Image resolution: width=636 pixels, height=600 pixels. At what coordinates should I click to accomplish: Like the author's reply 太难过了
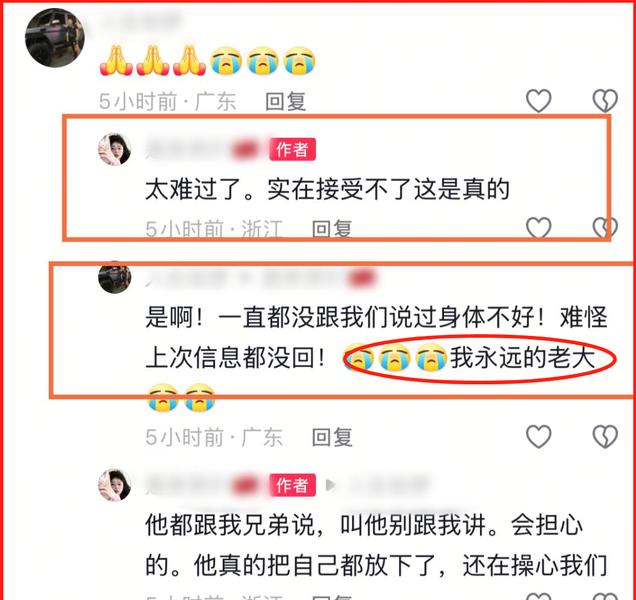[x=538, y=228]
